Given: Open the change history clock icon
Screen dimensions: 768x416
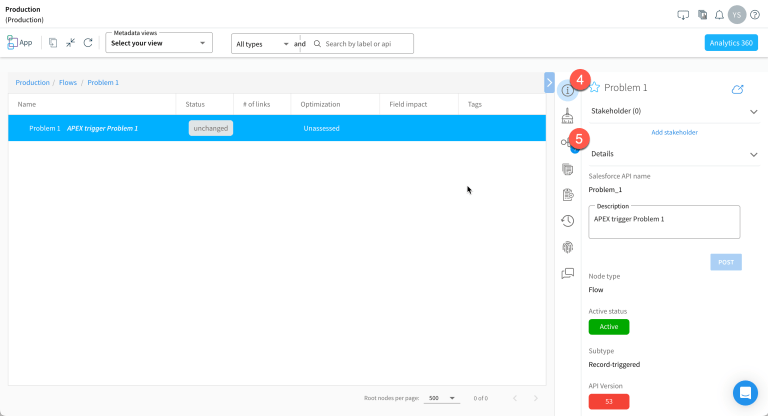Looking at the screenshot, I should click(567, 220).
